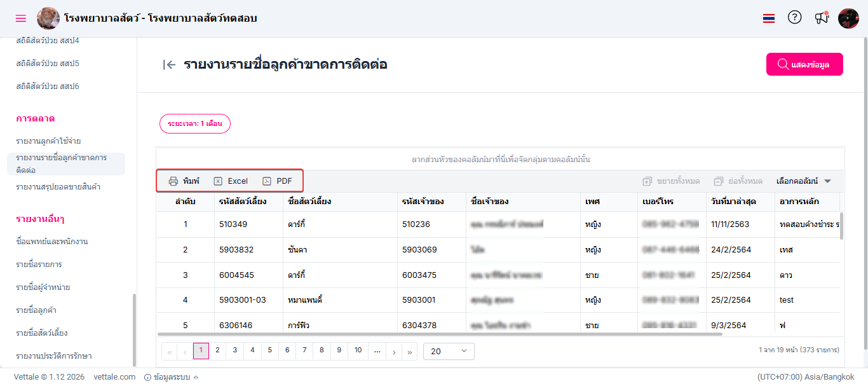Click ย่อทั้งหมด collapse all button

(738, 181)
